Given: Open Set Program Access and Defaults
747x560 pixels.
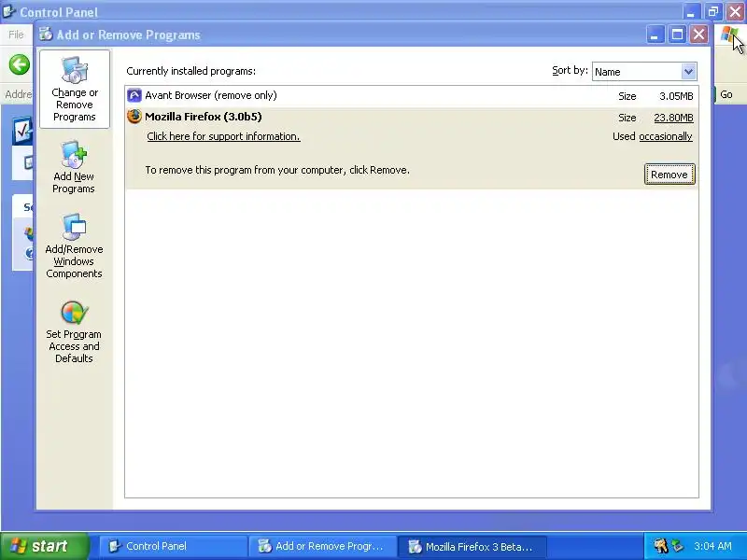Looking at the screenshot, I should [74, 332].
